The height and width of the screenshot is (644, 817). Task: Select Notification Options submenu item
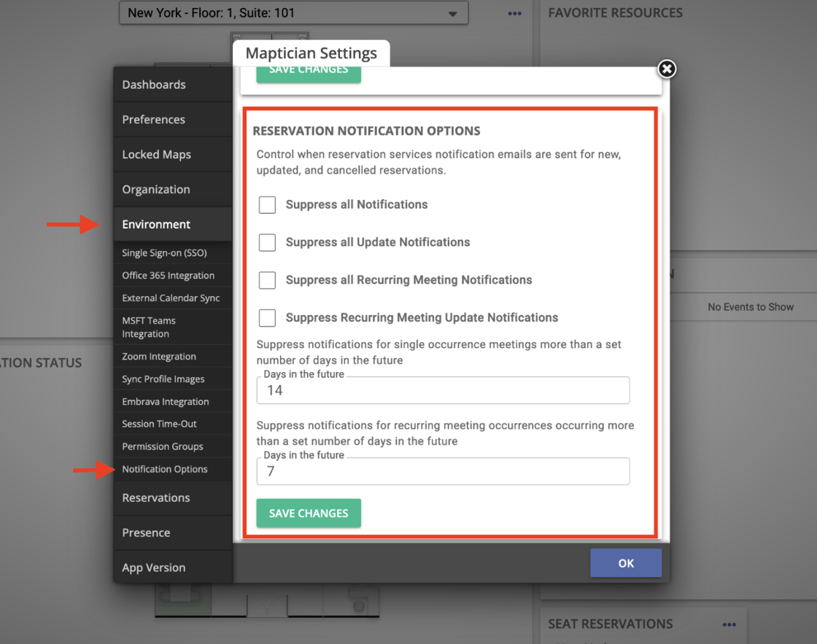point(165,469)
